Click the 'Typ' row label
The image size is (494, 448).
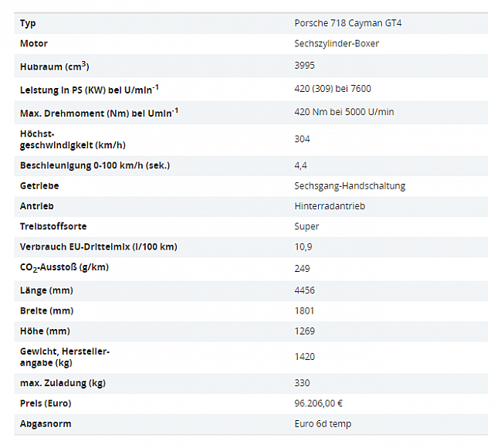point(28,23)
